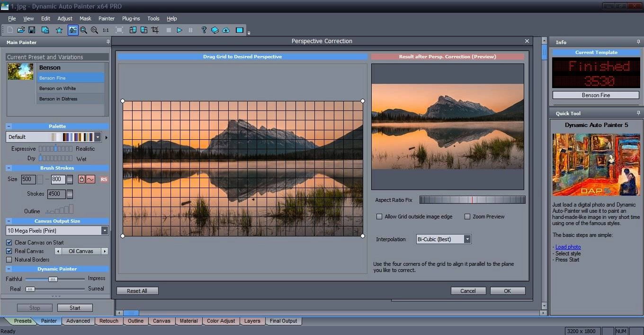Select the Benson on White variation

(71, 88)
